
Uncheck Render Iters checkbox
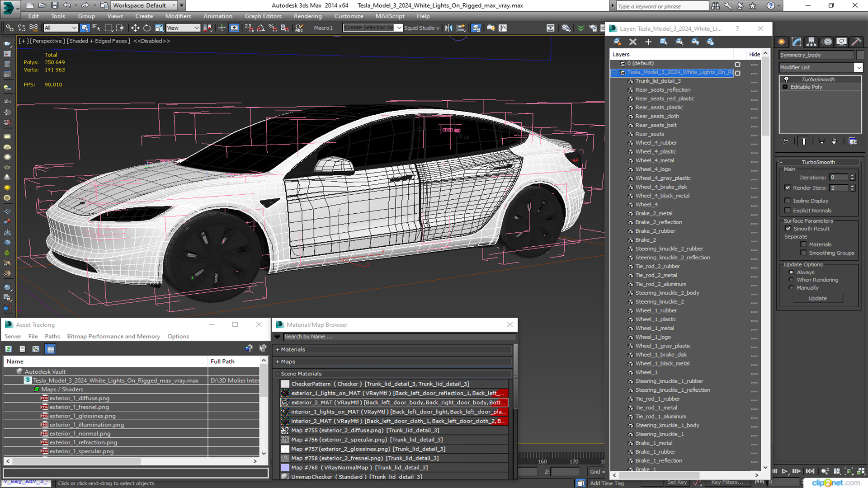click(x=788, y=188)
